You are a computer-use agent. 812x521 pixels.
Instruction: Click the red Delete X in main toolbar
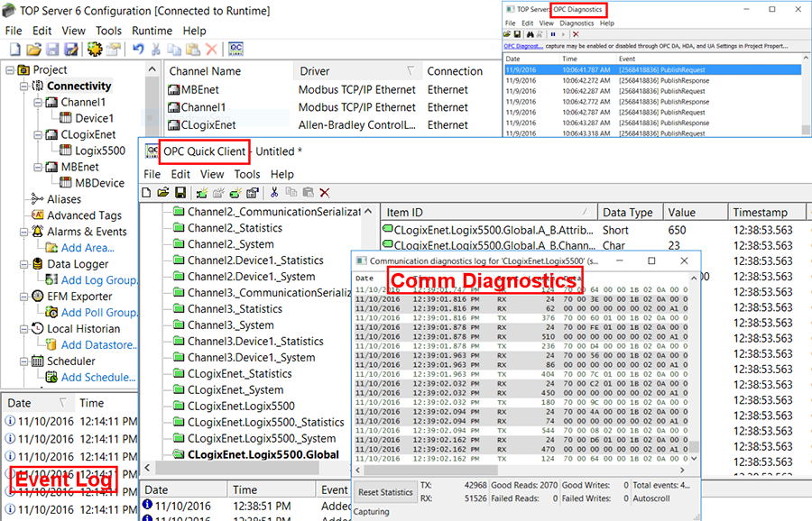pos(211,50)
